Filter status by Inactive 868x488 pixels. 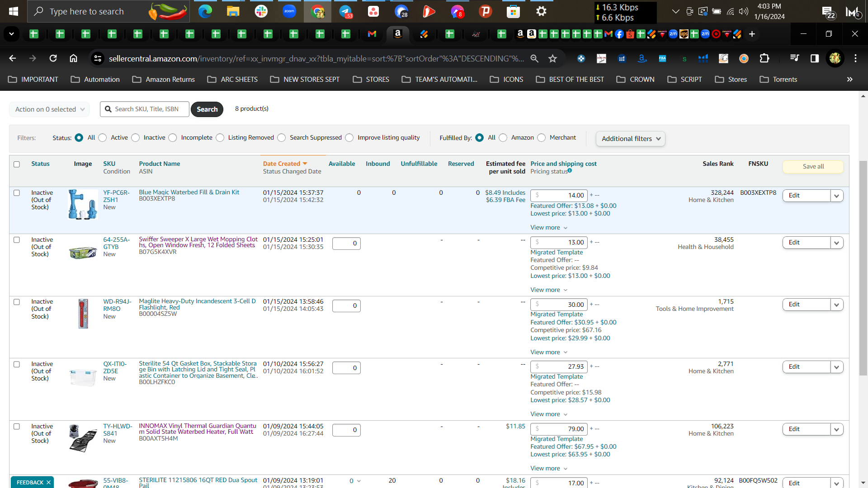point(136,138)
